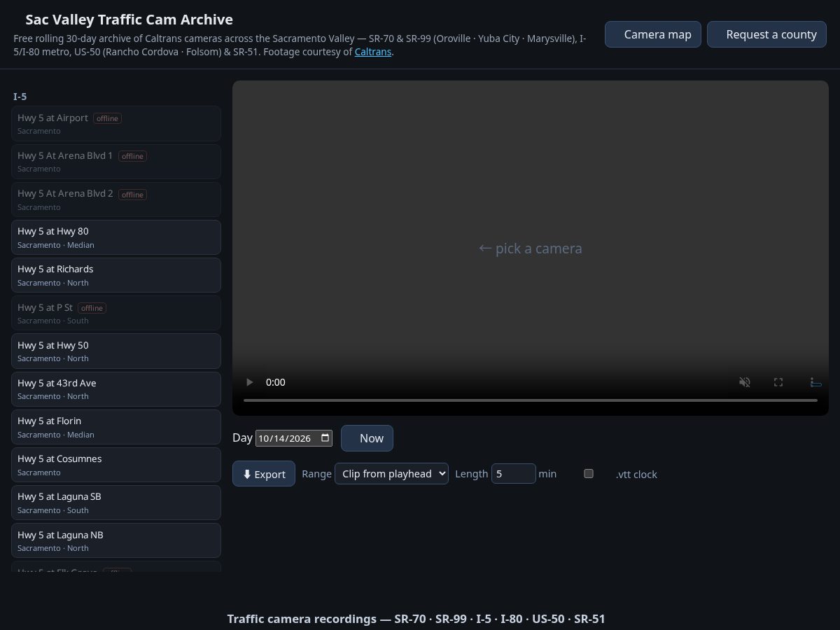Screen dimensions: 840x630
Task: Click the 'Traffic camera recordings' footer heading
Action: point(416,619)
